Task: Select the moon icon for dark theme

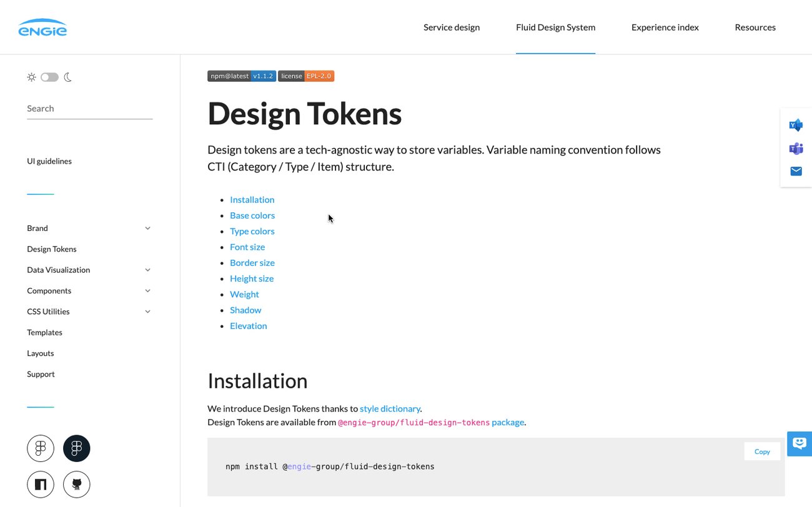Action: 67,77
